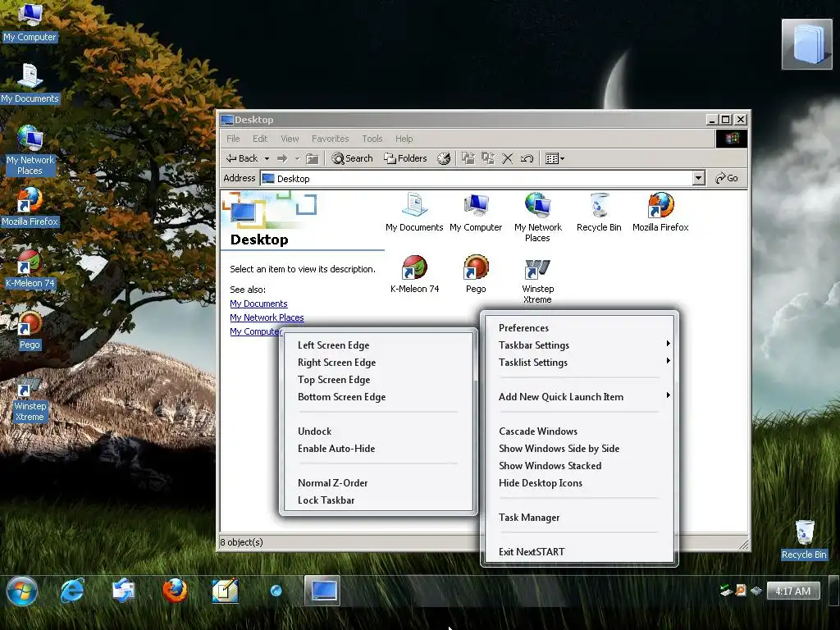Select My Network Places desktop icon
Viewport: 840px width, 630px height.
point(30,150)
